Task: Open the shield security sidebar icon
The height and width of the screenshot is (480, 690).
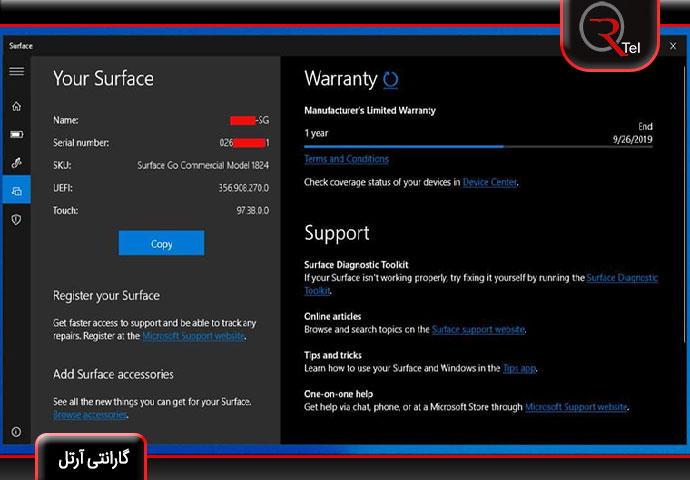Action: point(16,219)
